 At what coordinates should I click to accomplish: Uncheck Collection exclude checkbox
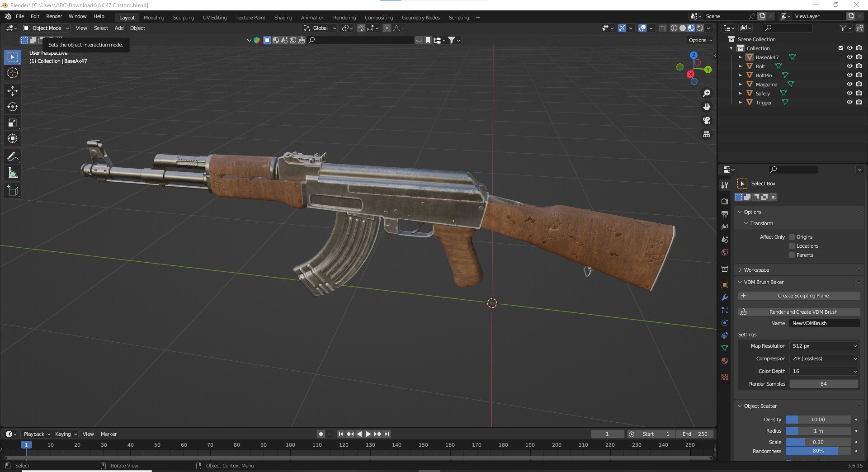click(841, 48)
